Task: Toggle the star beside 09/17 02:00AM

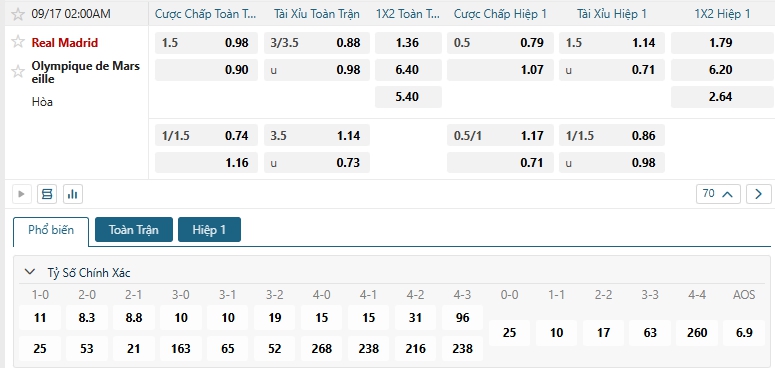Action: [x=18, y=14]
